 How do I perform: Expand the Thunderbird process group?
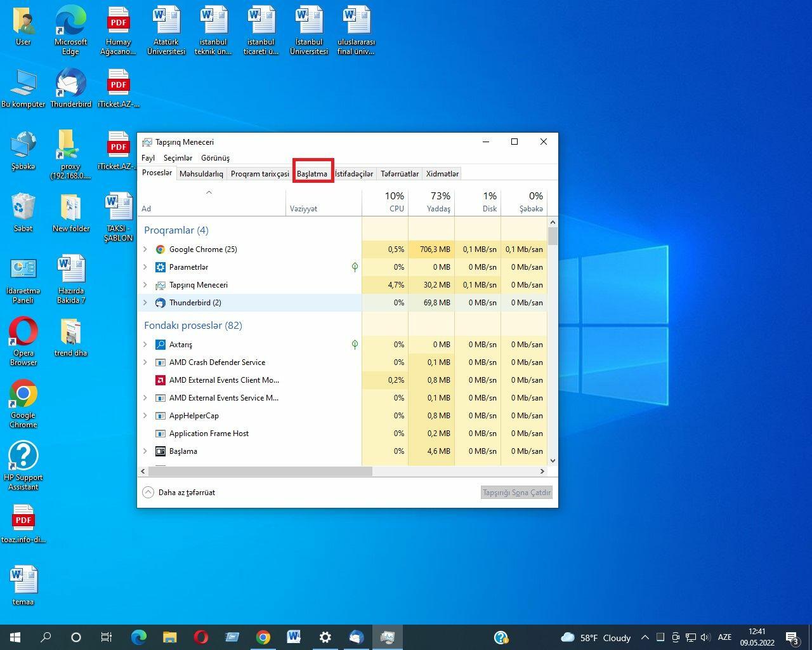(x=145, y=303)
